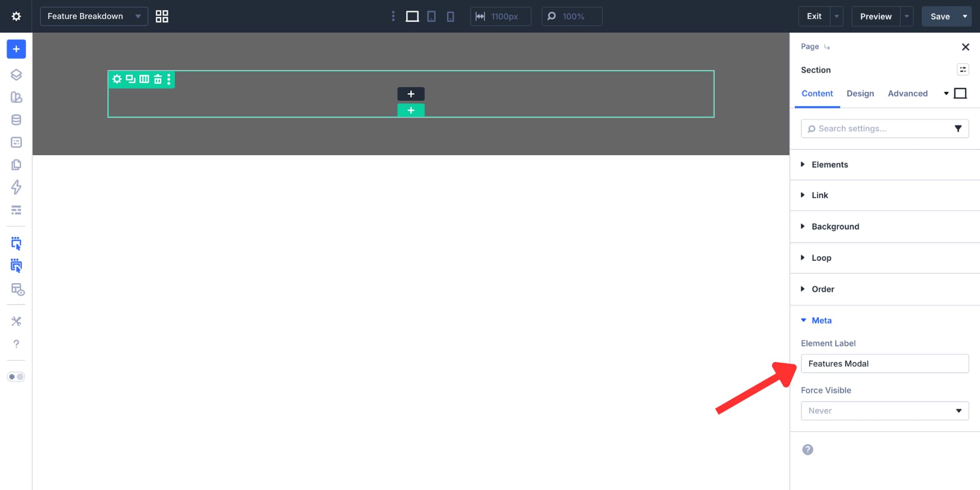Expand the Loop group

coord(885,258)
